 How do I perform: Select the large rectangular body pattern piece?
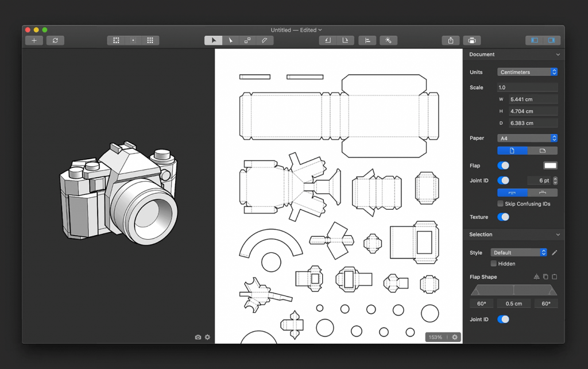coord(339,116)
